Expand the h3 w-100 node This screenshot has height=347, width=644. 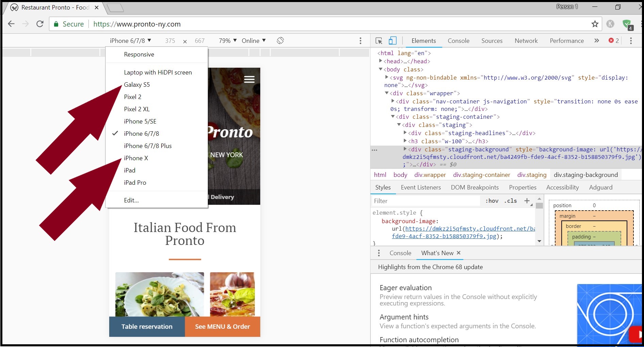tap(405, 141)
